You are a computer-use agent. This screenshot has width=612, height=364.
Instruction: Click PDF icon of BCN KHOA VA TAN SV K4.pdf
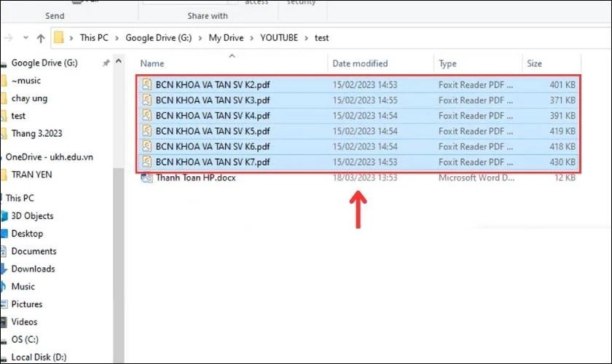coord(146,115)
